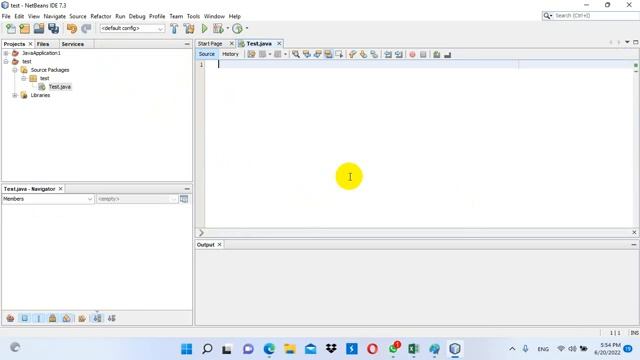Collapse the Source Packages node
Screen dimensions: 640x360
(15, 70)
